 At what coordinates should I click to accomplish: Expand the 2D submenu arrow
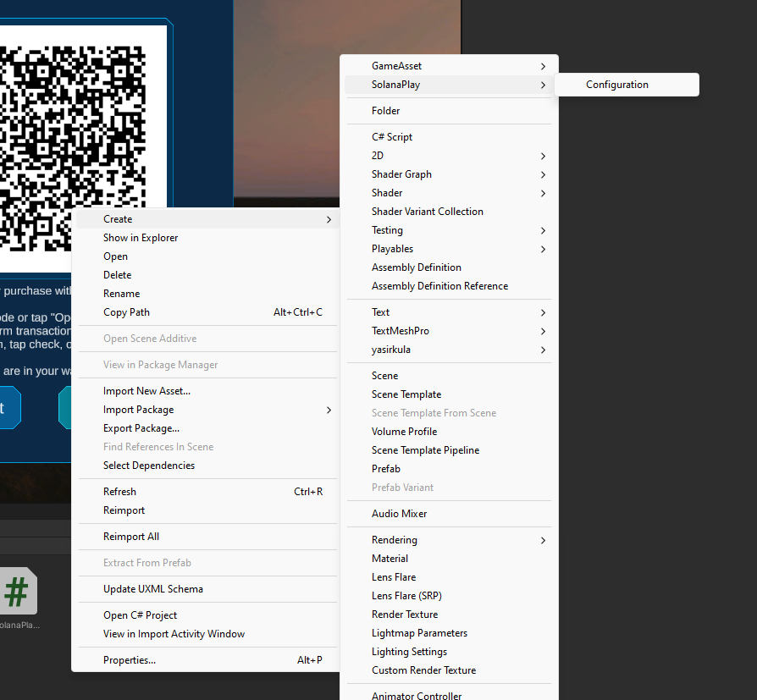(543, 156)
